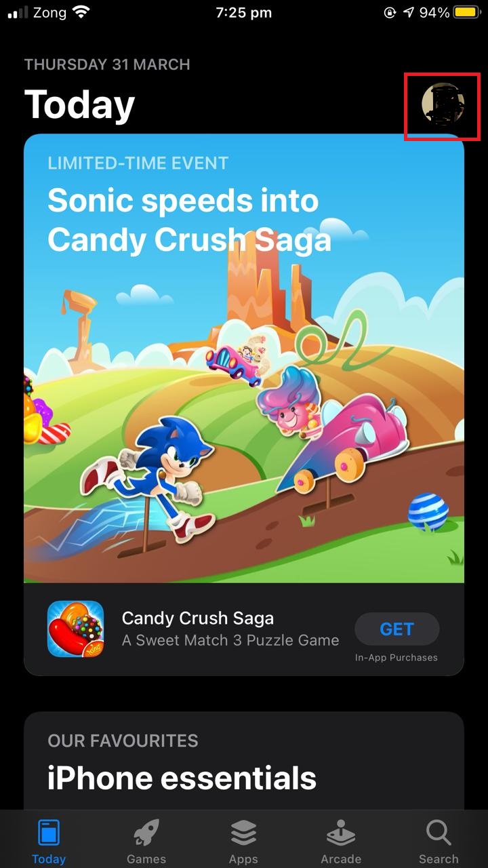Select the Arcade joystick icon
Viewport: 488px width, 868px height.
[x=341, y=833]
